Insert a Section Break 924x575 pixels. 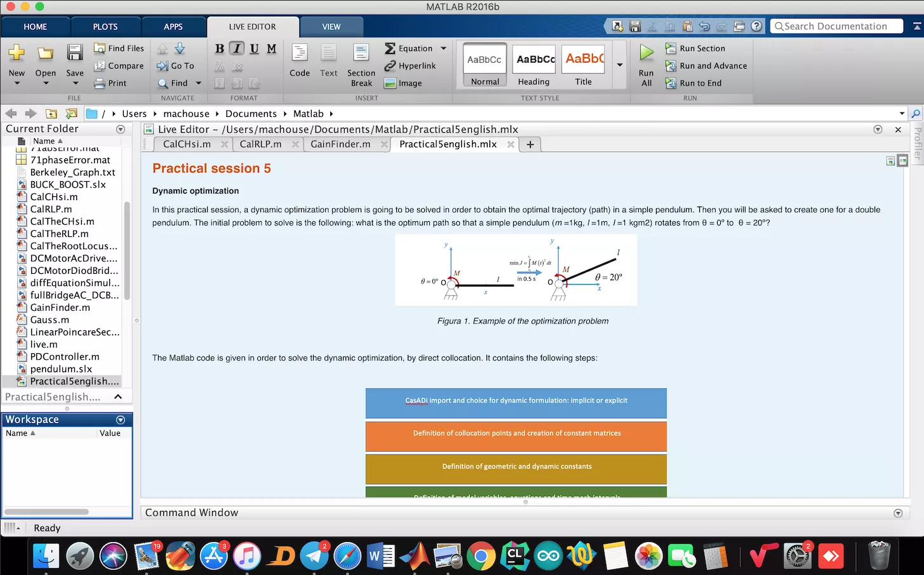(361, 65)
